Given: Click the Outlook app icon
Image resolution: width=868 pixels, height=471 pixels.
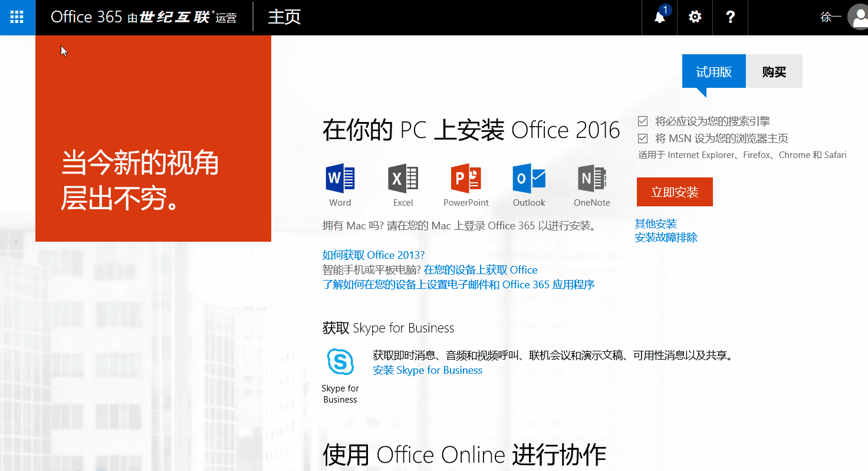Looking at the screenshot, I should pyautogui.click(x=529, y=178).
